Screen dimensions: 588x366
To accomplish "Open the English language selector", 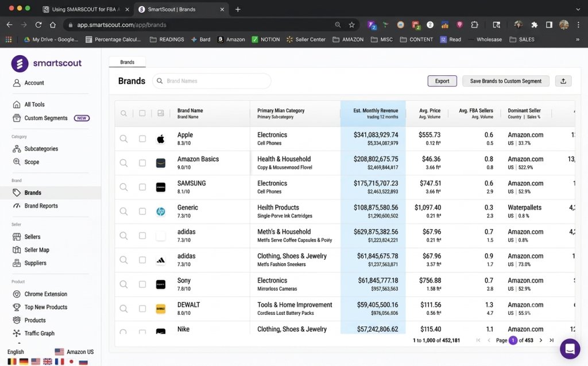I will 16,352.
